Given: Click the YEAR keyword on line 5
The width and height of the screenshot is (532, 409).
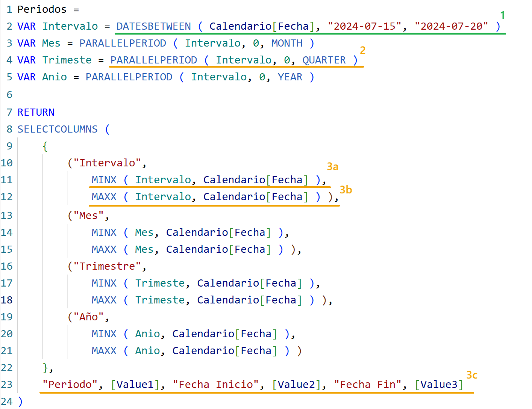Looking at the screenshot, I should coord(290,77).
